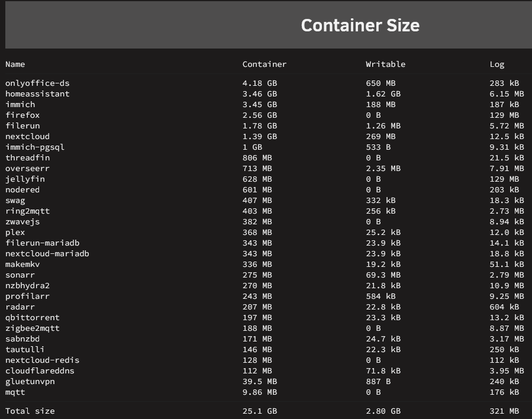Click the filerun-mariadb entry

coord(42,243)
